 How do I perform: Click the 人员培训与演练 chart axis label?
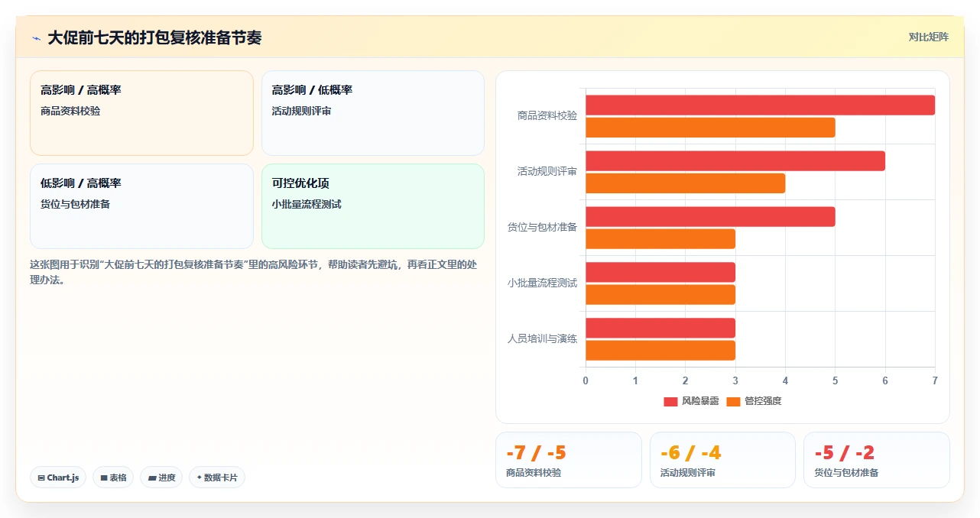point(543,338)
